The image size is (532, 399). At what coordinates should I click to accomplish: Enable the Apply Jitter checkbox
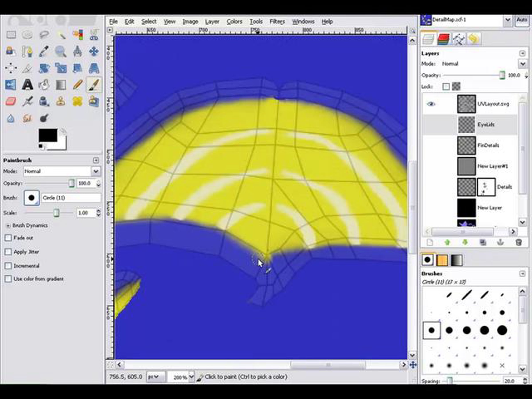tap(8, 252)
